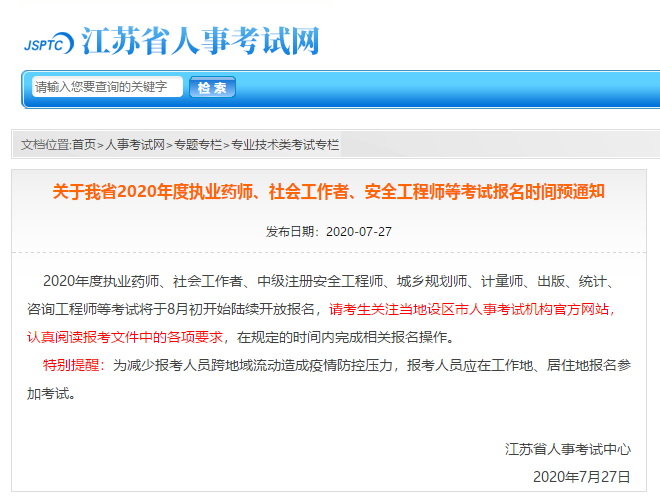Viewport: 660px width, 500px height.
Task: Click the red 特别提醒 label
Action: tap(73, 365)
